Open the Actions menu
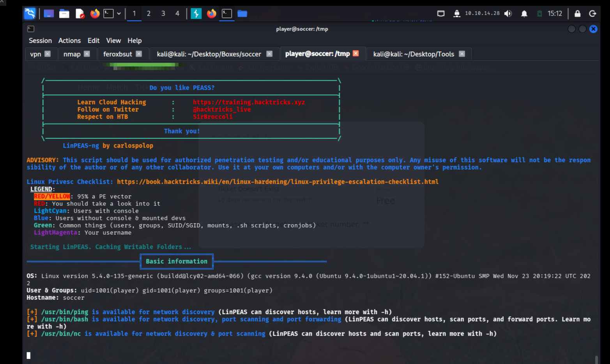This screenshot has height=364, width=610. [69, 41]
